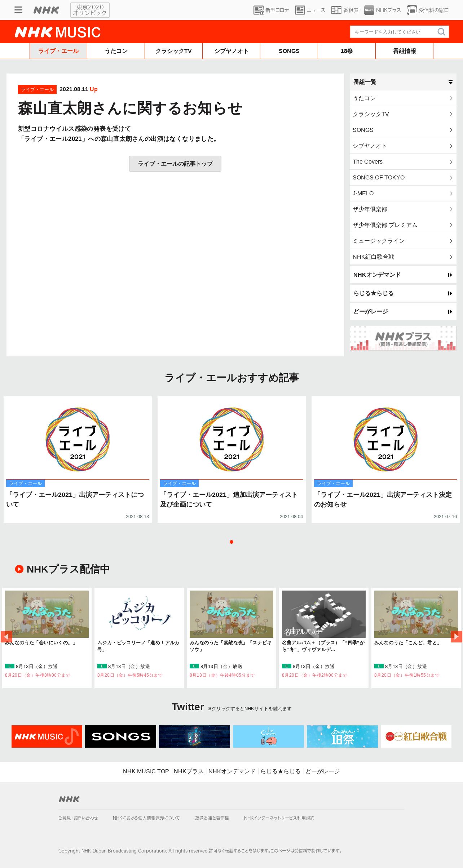Click the footer NHK logo

[x=69, y=799]
